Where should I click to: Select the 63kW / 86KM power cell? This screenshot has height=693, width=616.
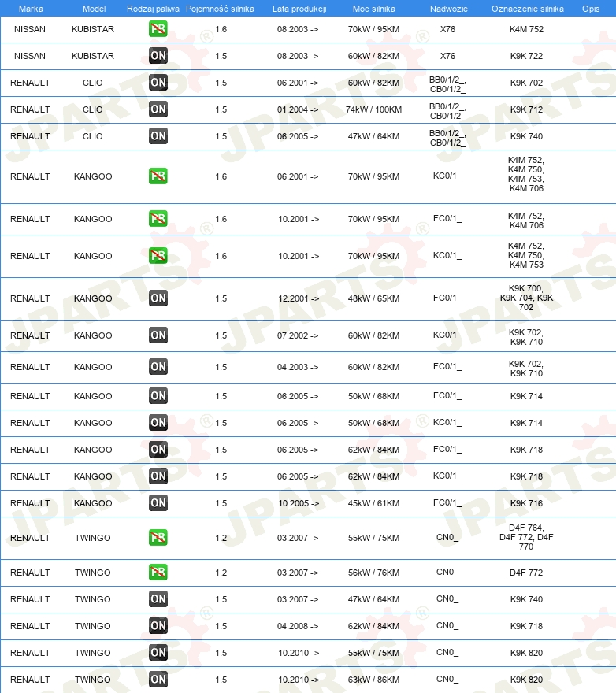[x=373, y=680]
